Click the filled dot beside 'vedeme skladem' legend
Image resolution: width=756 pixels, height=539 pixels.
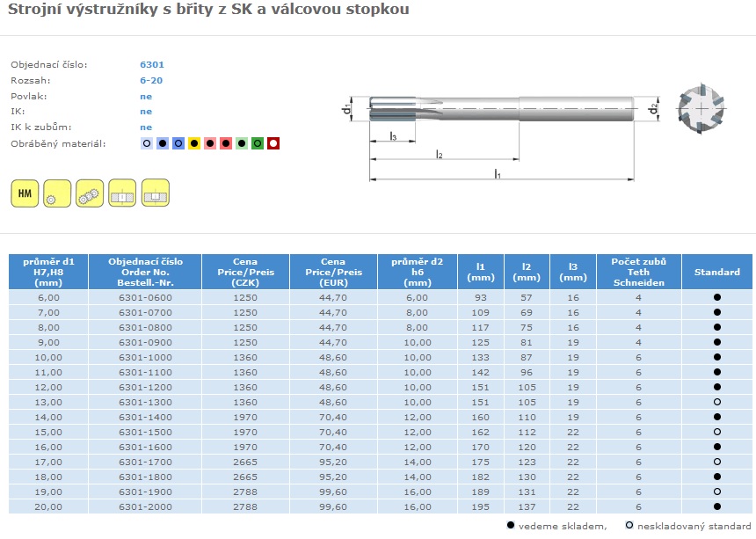(511, 525)
